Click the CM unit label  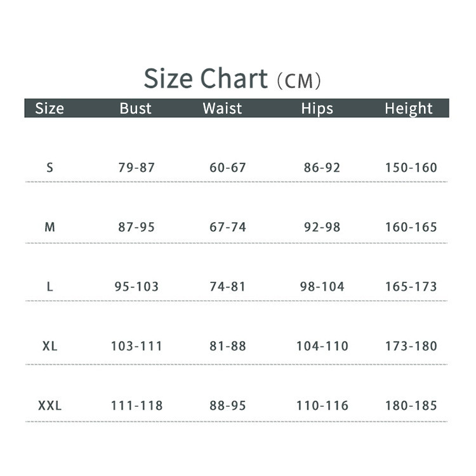[x=300, y=81]
